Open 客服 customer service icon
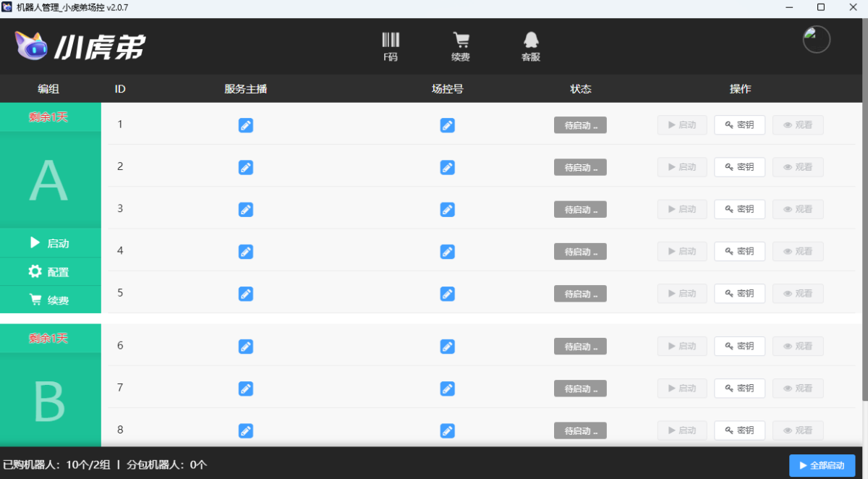The height and width of the screenshot is (479, 868). point(531,46)
